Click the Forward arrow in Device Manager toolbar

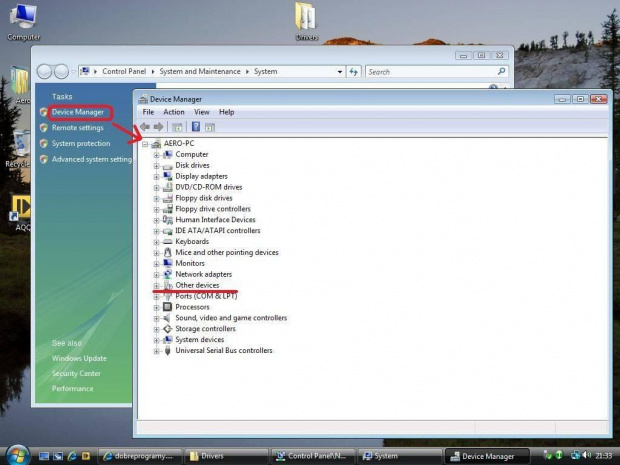click(x=159, y=127)
